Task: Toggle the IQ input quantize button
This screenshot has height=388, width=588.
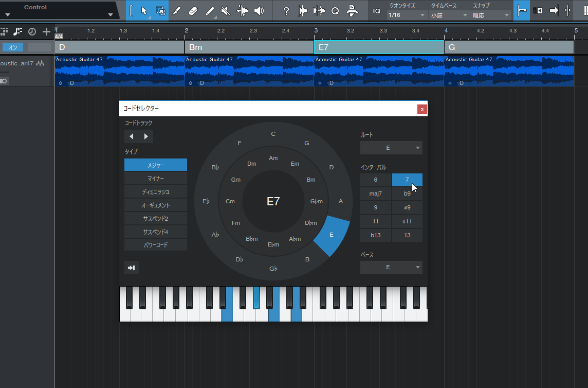Action: [x=377, y=11]
